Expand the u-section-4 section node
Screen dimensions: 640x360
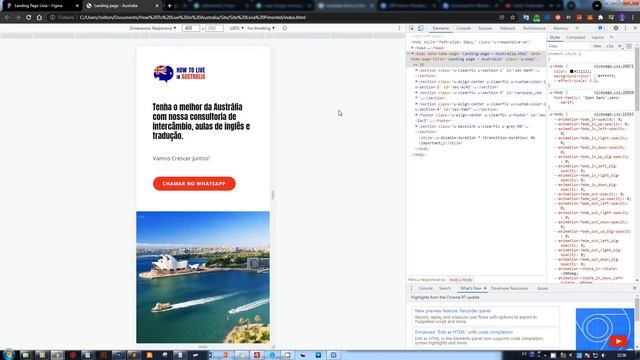(x=416, y=104)
